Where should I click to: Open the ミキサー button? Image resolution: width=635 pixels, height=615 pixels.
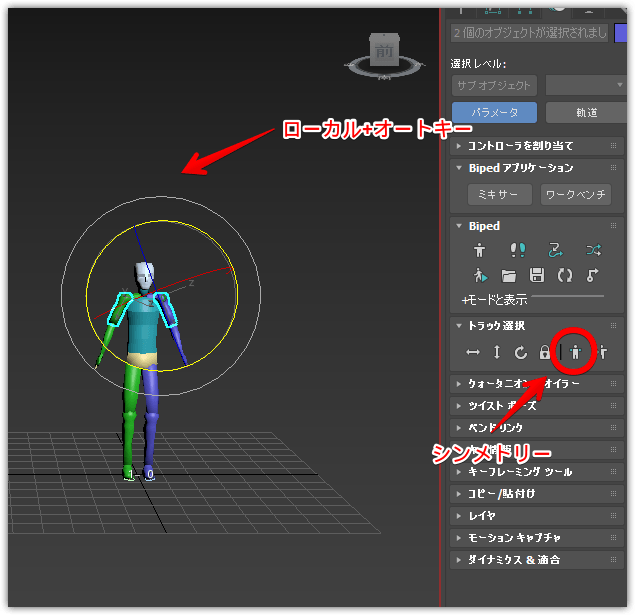[499, 194]
